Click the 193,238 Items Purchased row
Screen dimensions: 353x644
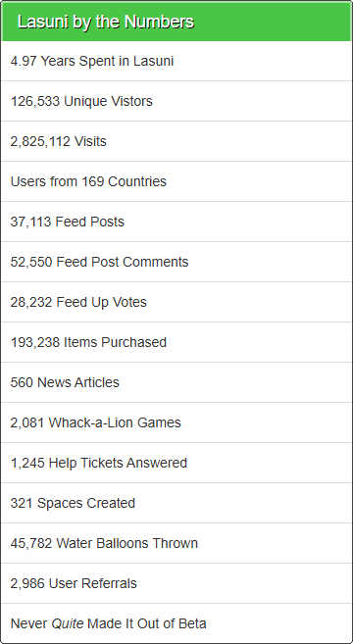(x=176, y=342)
